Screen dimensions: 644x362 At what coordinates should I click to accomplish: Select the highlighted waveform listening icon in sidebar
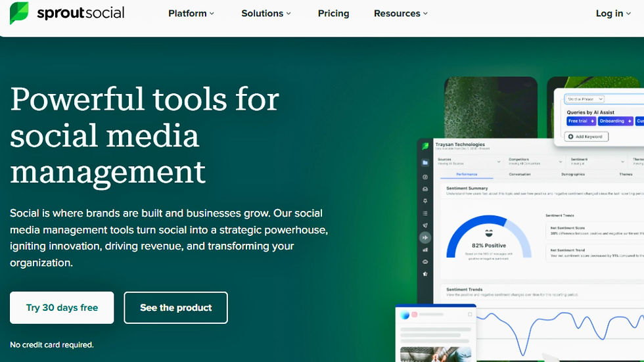click(x=425, y=238)
